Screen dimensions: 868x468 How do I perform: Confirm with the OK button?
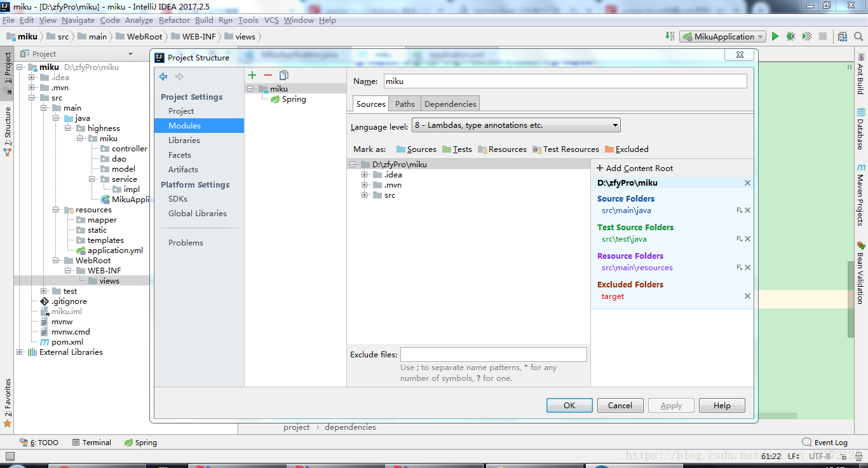pos(569,406)
